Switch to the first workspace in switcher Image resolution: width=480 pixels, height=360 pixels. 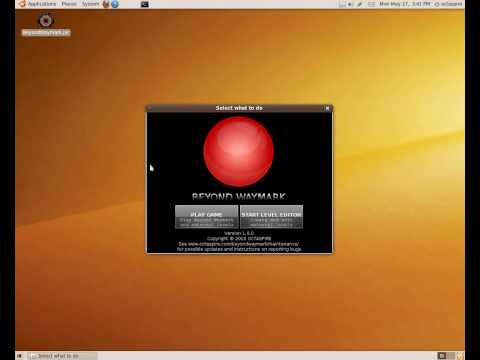442,356
